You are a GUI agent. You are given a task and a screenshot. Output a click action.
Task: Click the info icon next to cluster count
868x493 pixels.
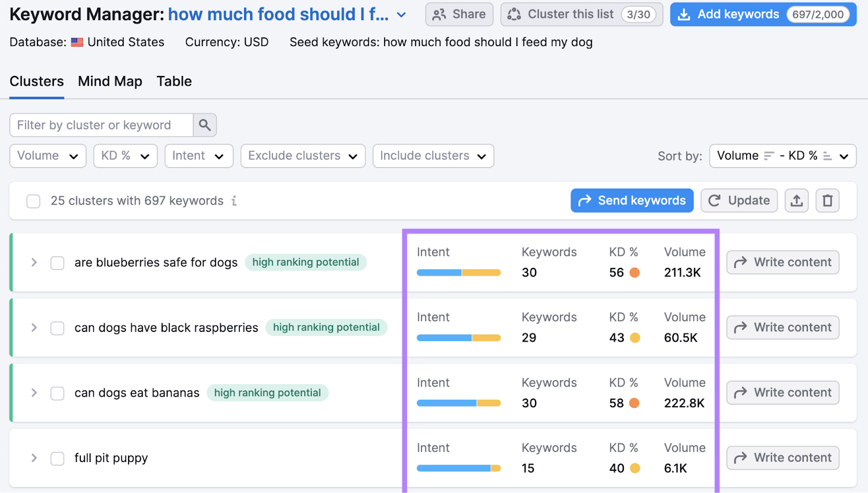point(234,201)
